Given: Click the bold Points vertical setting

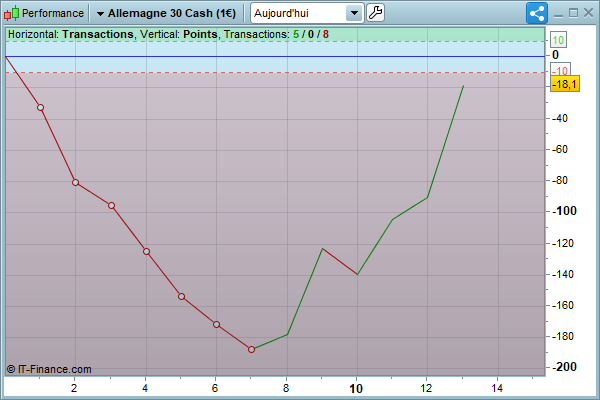Looking at the screenshot, I should coord(201,34).
